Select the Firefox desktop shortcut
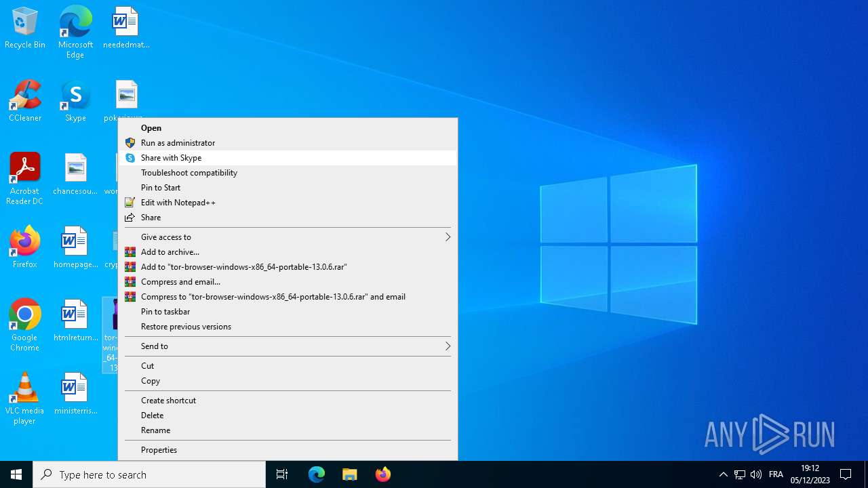 pyautogui.click(x=25, y=247)
